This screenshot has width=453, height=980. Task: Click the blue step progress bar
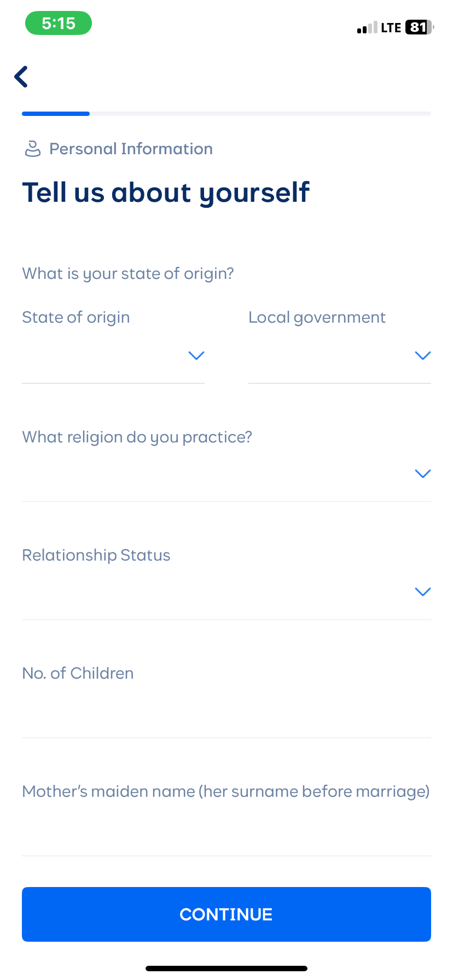56,114
